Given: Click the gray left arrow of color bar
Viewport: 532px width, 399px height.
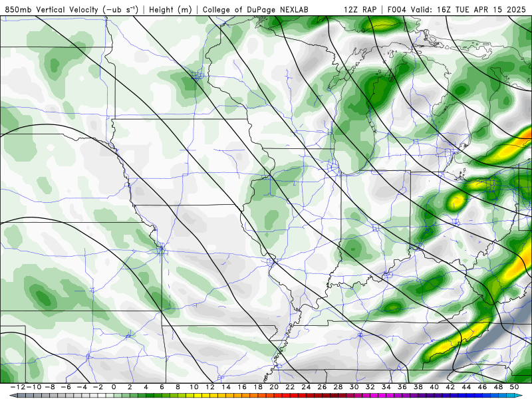Looking at the screenshot, I should pyautogui.click(x=13, y=396).
